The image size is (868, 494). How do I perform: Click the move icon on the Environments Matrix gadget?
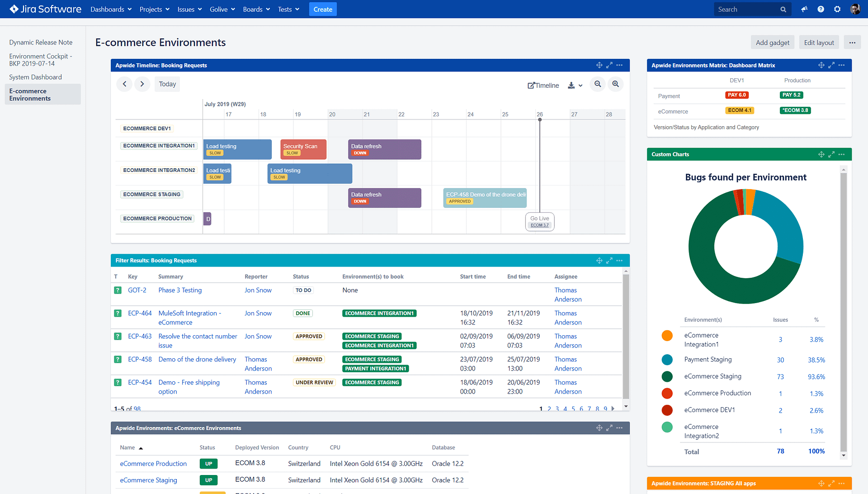821,65
